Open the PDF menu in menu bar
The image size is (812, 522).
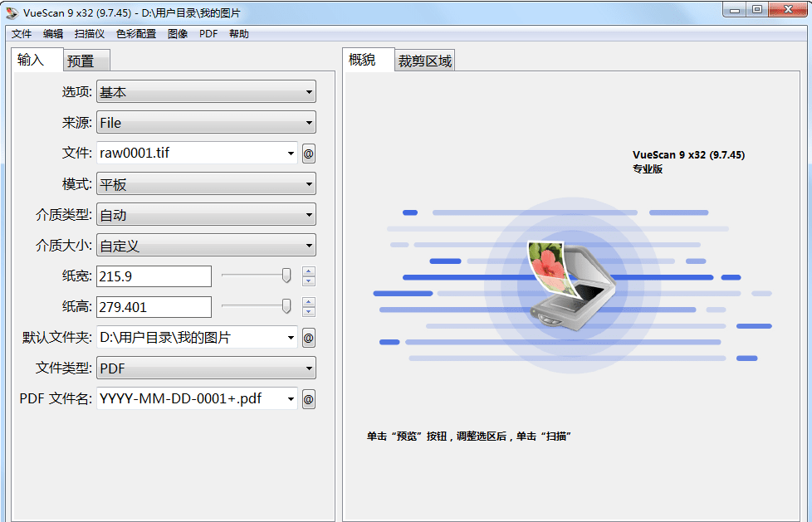coord(208,34)
